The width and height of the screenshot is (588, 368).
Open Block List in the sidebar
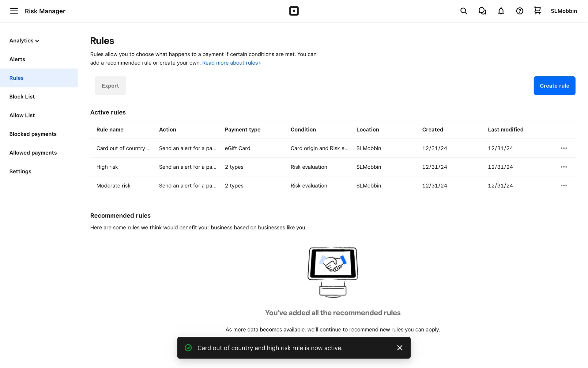click(x=22, y=97)
